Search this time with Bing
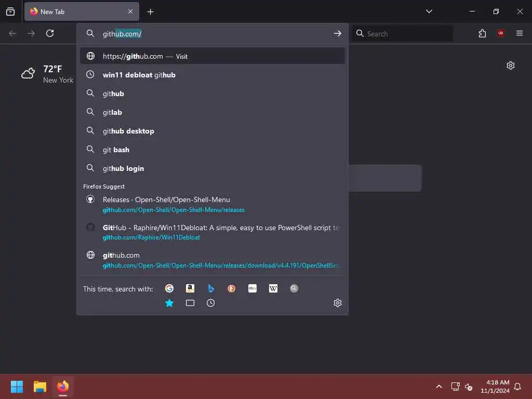 click(x=211, y=288)
